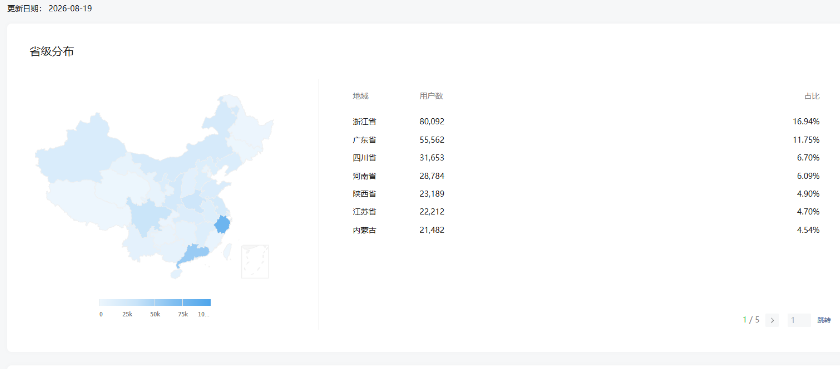Select the 浙江省 table row

click(x=586, y=122)
